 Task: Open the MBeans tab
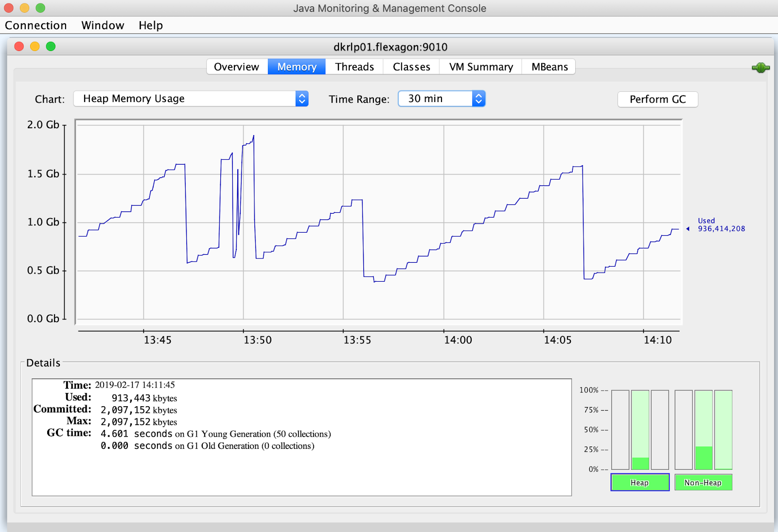(x=549, y=67)
